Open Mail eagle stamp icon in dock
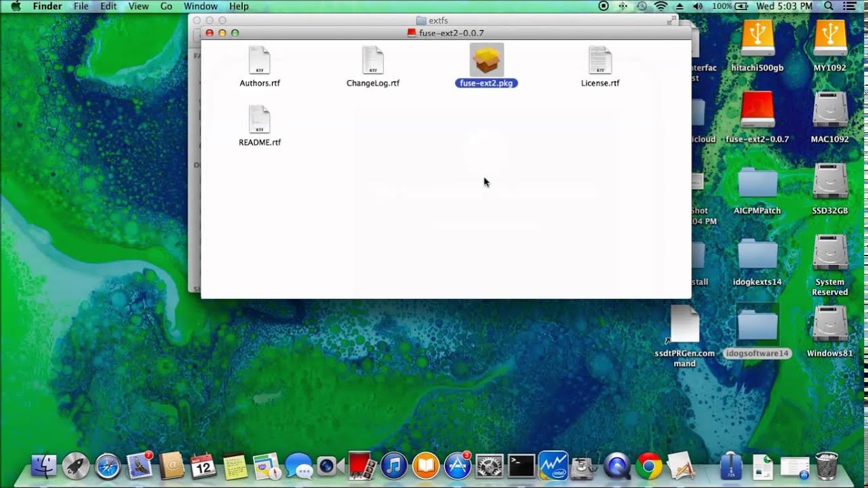This screenshot has width=868, height=488. click(x=140, y=466)
